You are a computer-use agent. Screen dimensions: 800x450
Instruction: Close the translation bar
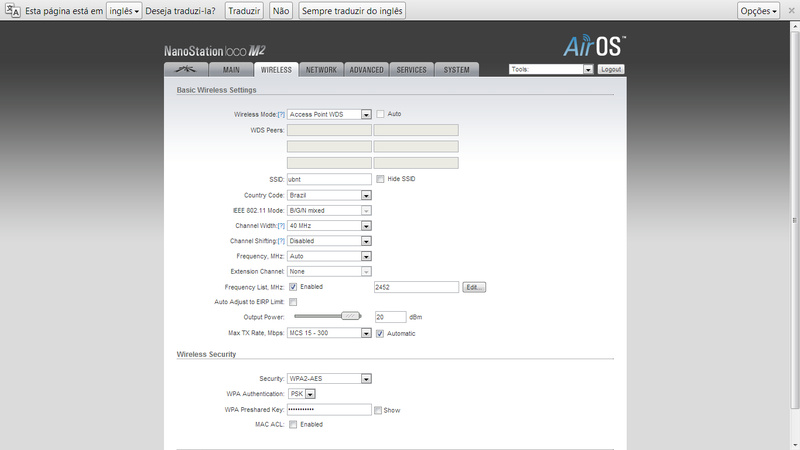pyautogui.click(x=791, y=11)
